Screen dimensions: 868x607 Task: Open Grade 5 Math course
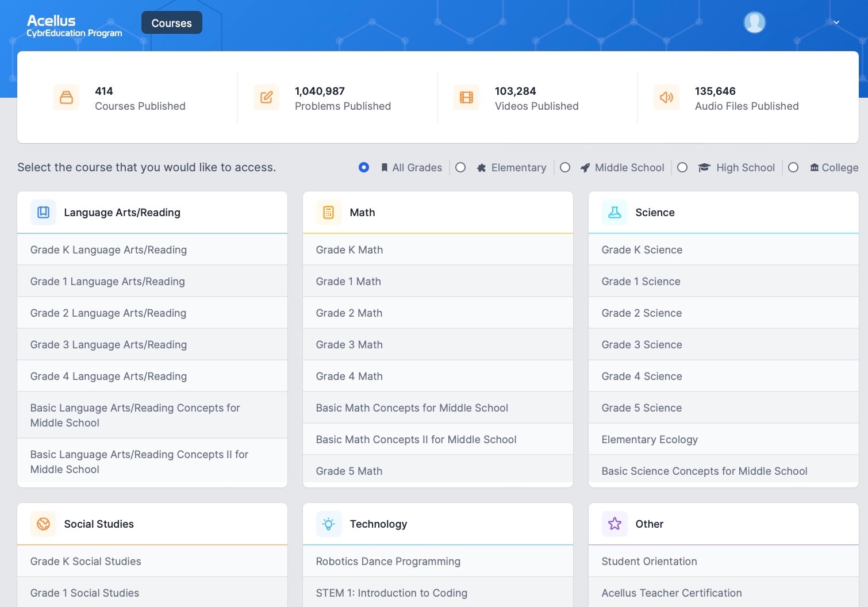tap(438, 470)
